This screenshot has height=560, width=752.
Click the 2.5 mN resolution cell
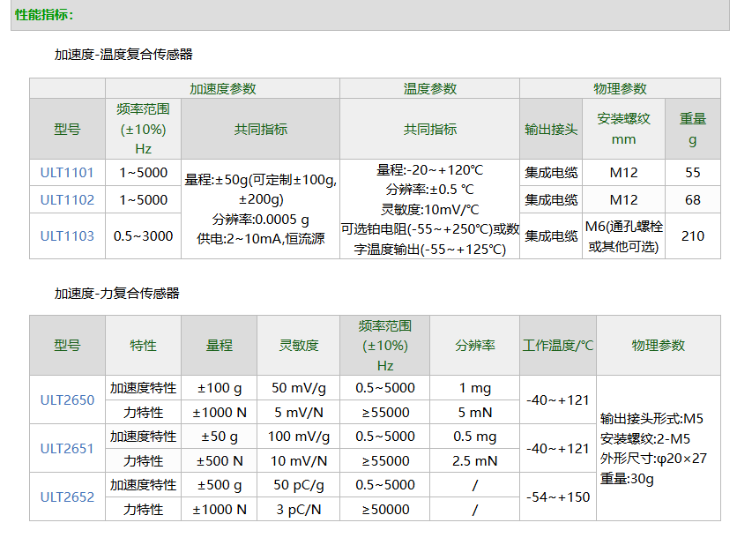click(475, 461)
